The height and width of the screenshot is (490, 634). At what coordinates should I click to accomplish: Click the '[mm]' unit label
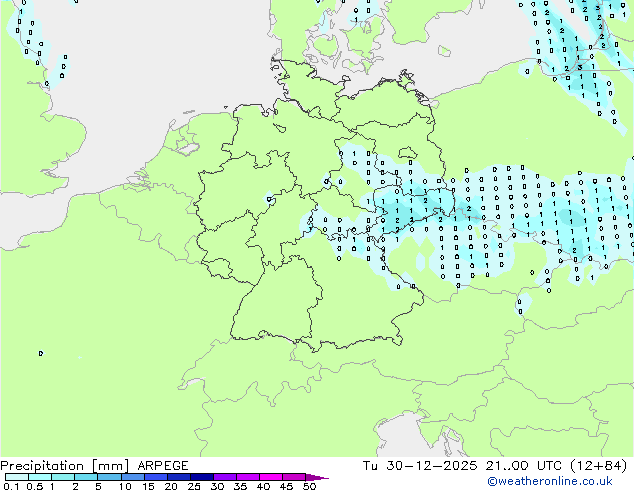point(110,466)
